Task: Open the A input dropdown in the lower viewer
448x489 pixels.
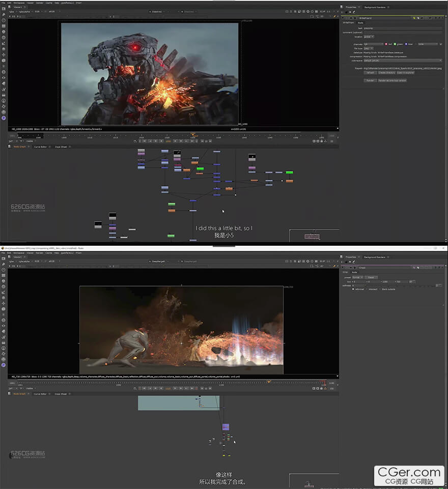Action: (x=160, y=262)
